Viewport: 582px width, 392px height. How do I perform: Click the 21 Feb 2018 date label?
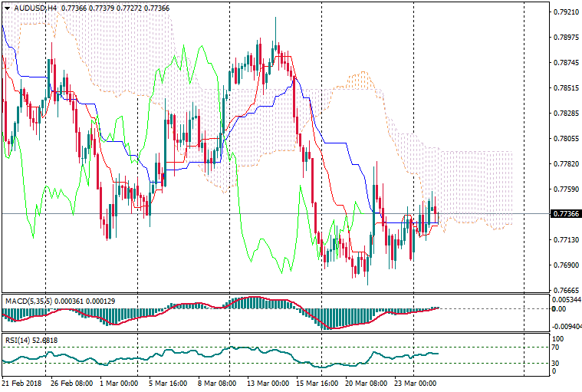coord(22,382)
